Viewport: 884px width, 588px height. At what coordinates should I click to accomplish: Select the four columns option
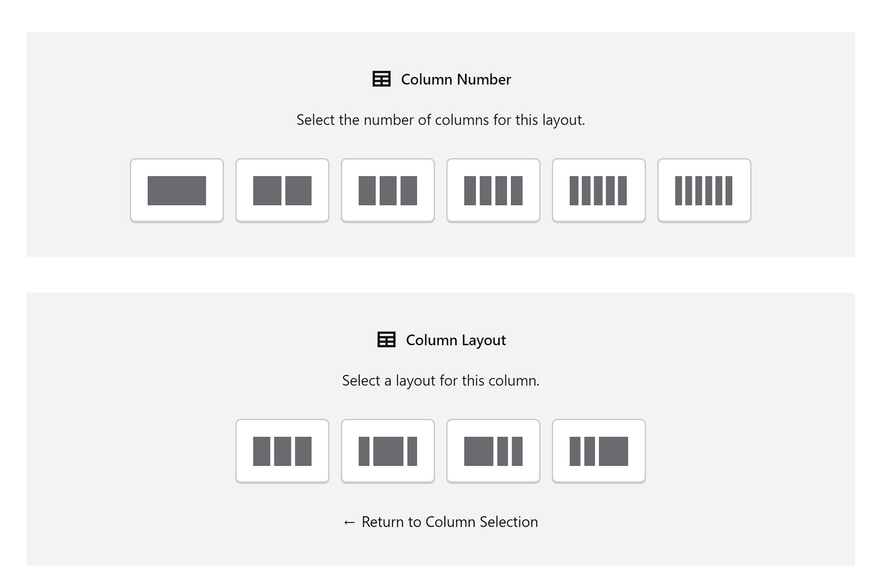pyautogui.click(x=493, y=190)
